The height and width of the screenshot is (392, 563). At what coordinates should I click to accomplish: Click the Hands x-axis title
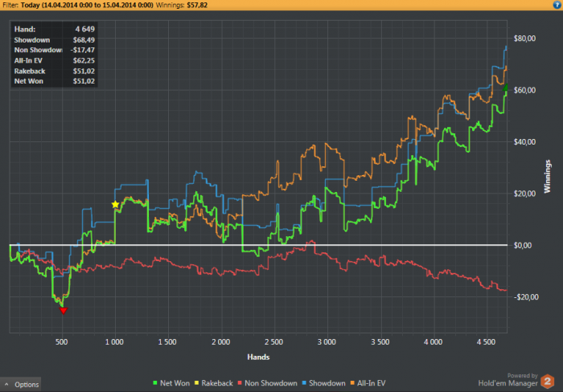point(258,357)
